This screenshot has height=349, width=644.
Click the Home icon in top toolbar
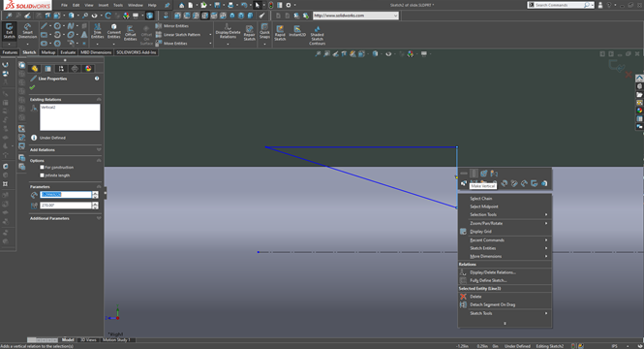pos(181,5)
